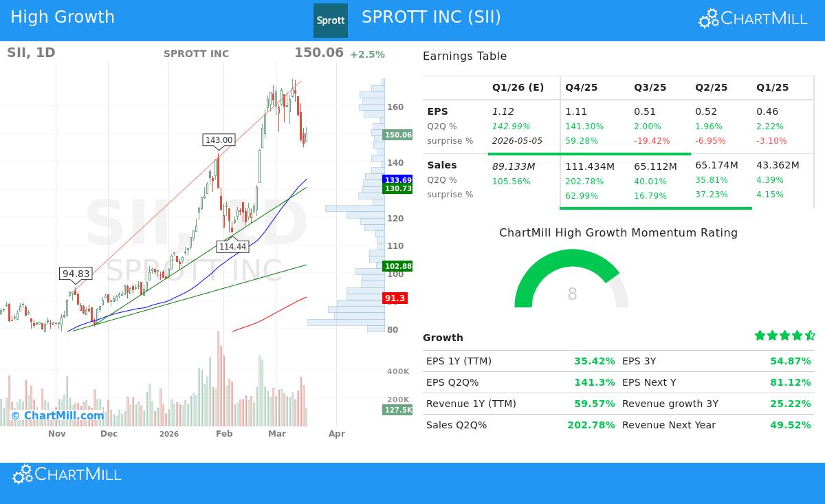
Task: Click the SII, 1D chart title
Action: click(30, 52)
